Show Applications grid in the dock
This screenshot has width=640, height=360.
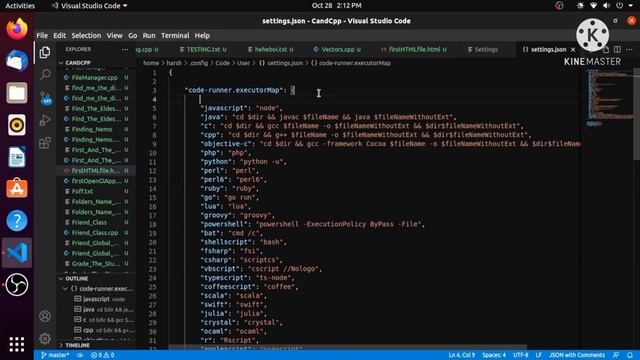17,344
